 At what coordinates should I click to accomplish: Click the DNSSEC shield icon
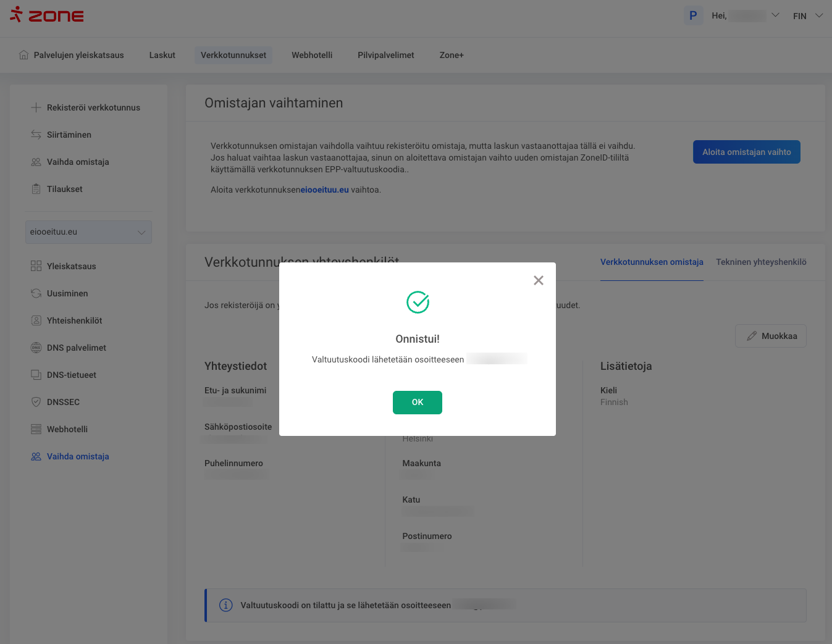[x=36, y=402]
